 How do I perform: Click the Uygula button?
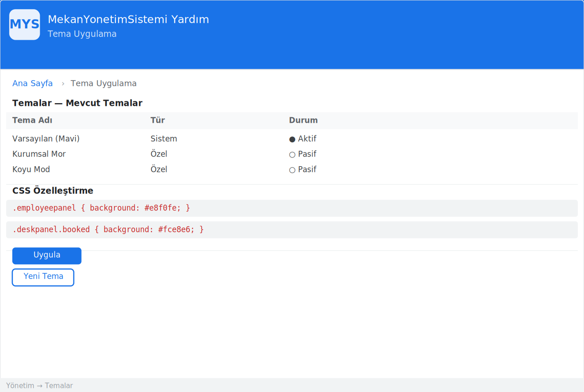47,256
